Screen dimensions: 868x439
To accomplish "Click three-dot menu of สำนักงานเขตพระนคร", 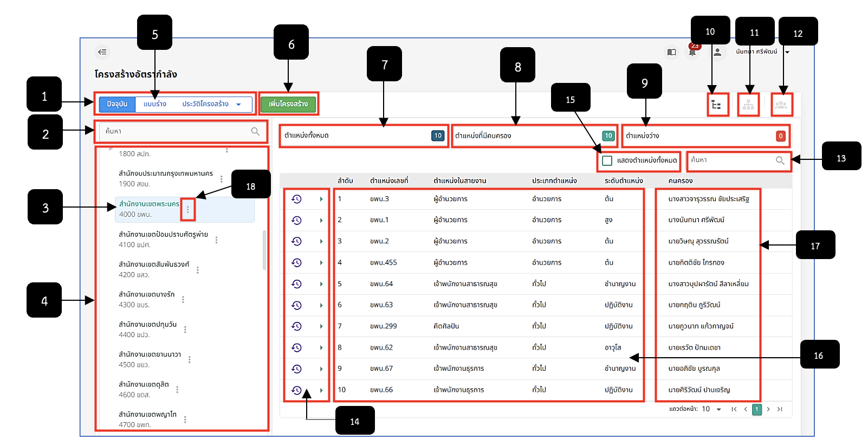I will [188, 209].
